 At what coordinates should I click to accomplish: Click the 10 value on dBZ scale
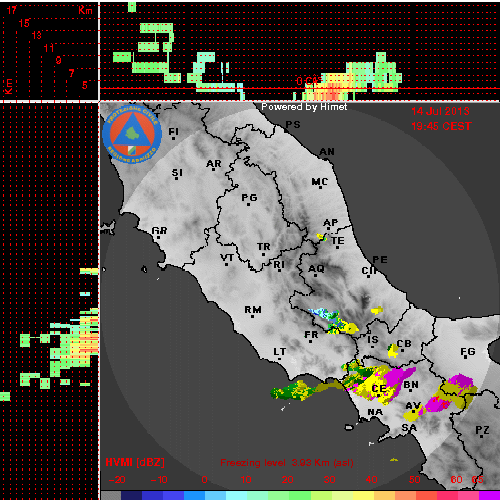coord(246,480)
